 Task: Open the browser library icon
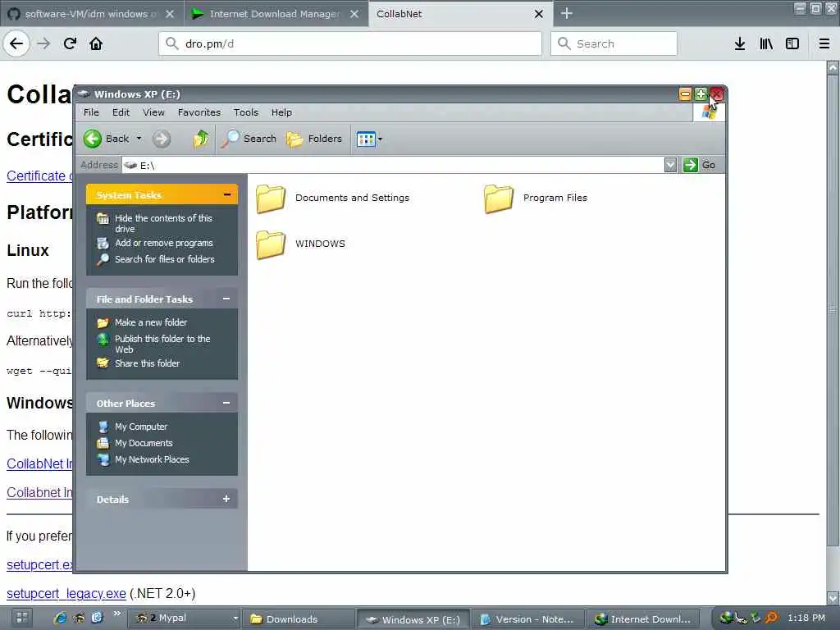pyautogui.click(x=766, y=44)
